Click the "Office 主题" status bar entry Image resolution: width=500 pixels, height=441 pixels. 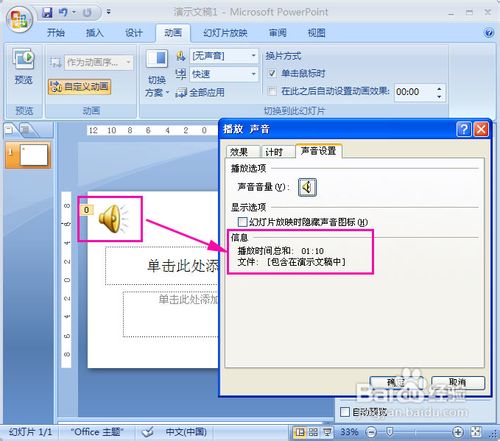coord(97,432)
